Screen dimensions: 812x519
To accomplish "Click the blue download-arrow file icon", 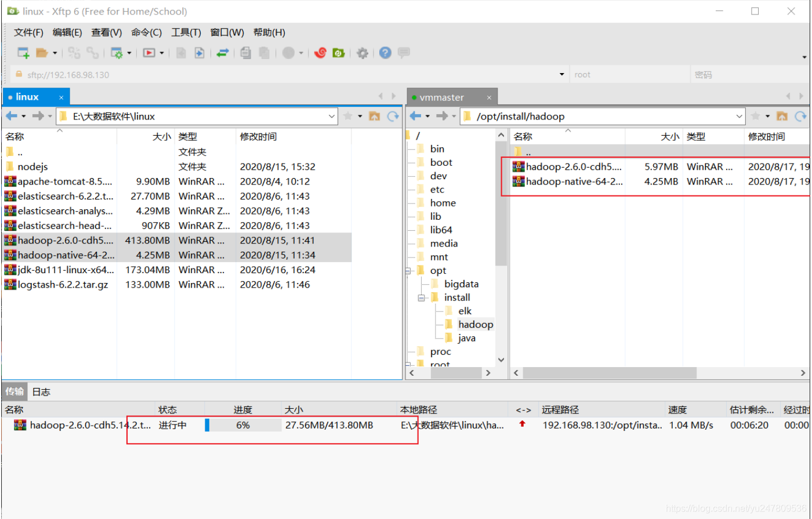I will point(199,53).
